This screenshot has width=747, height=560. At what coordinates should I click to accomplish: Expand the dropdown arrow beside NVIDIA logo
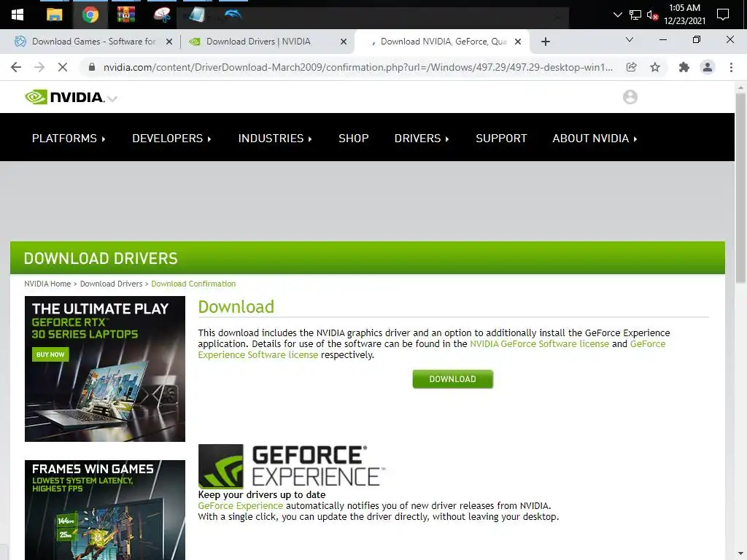[x=112, y=99]
